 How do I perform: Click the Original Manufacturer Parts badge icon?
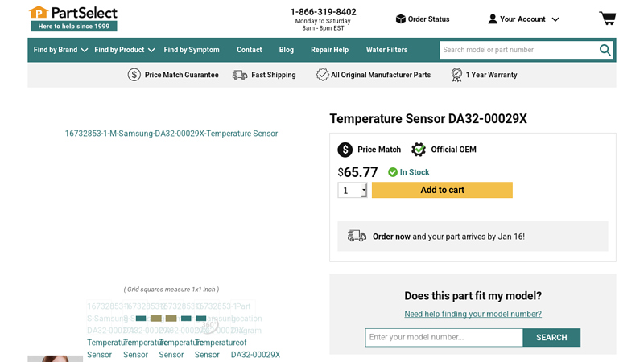pos(323,75)
